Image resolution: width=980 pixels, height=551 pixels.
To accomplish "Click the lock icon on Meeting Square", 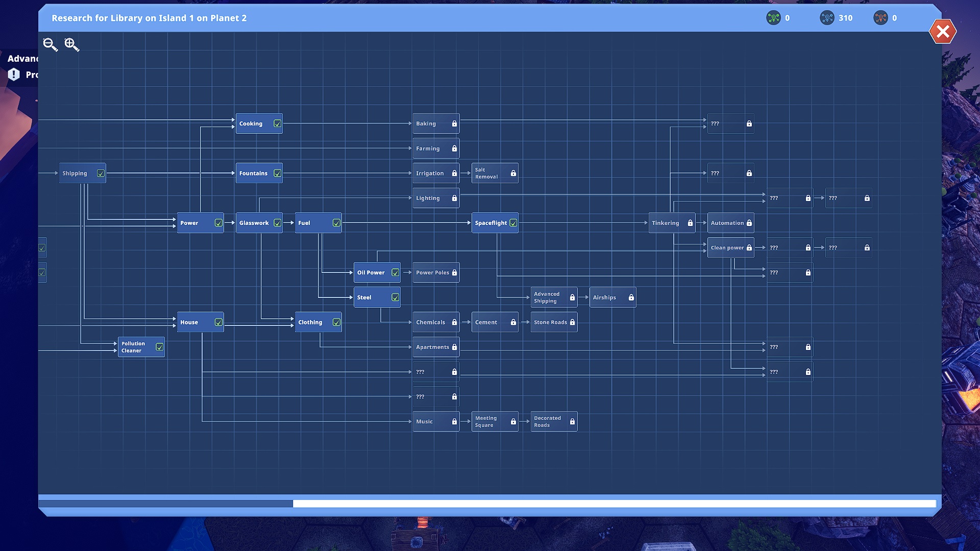I will 513,421.
